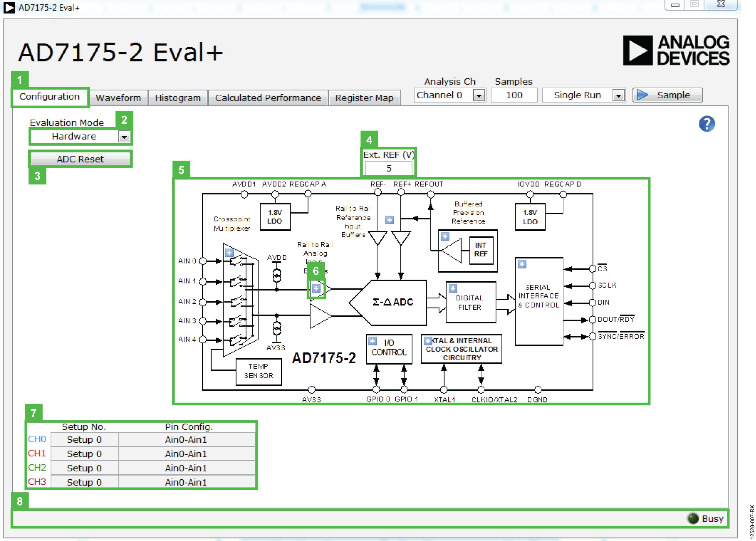Click CH3 Setup 0 cell
The width and height of the screenshot is (756, 541).
pyautogui.click(x=84, y=482)
